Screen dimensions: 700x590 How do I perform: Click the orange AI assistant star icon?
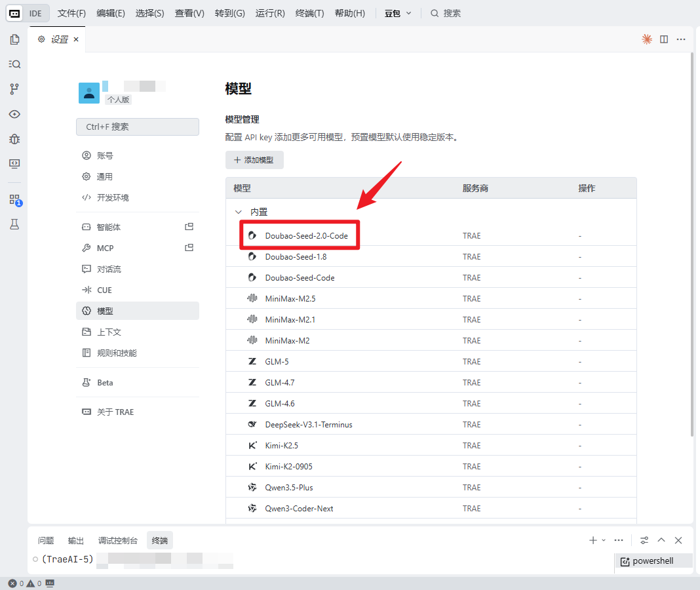(647, 39)
